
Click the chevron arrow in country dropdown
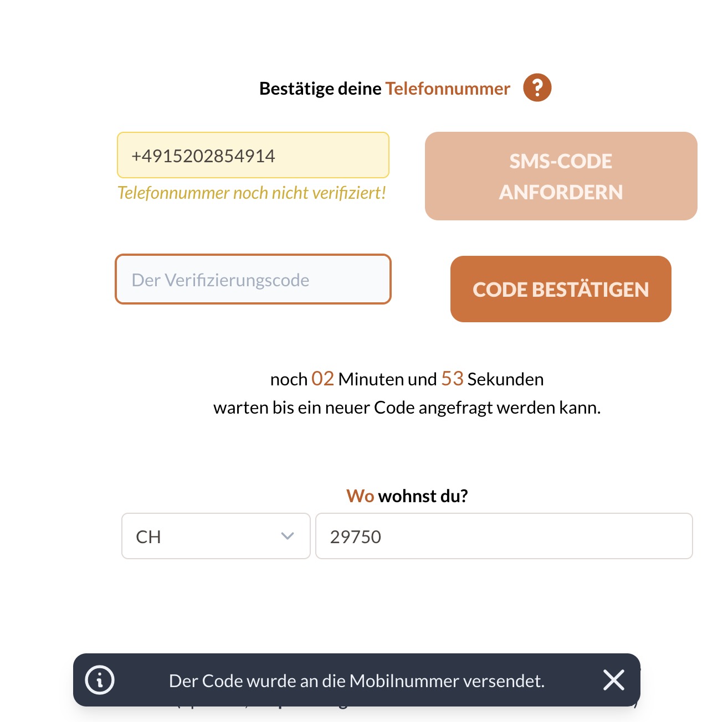[287, 536]
